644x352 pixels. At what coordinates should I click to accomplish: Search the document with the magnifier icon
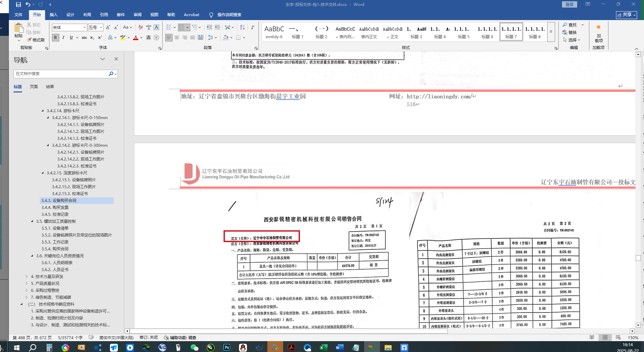111,74
